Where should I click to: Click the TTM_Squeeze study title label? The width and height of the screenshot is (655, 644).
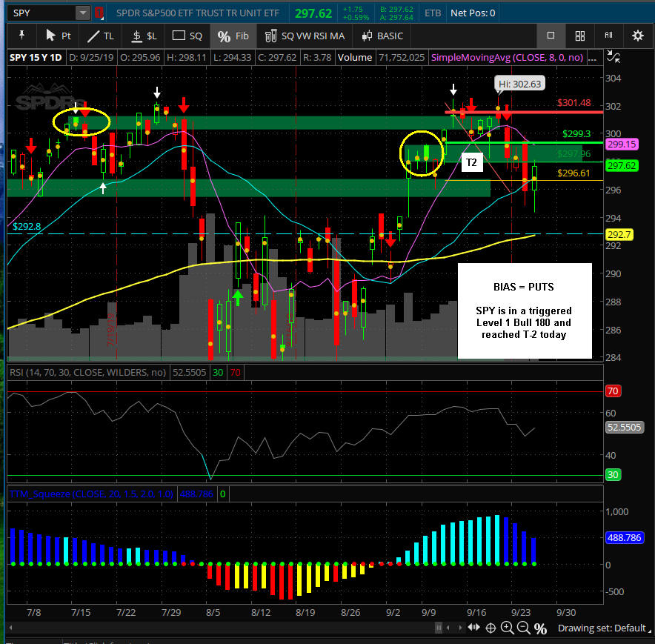click(91, 494)
